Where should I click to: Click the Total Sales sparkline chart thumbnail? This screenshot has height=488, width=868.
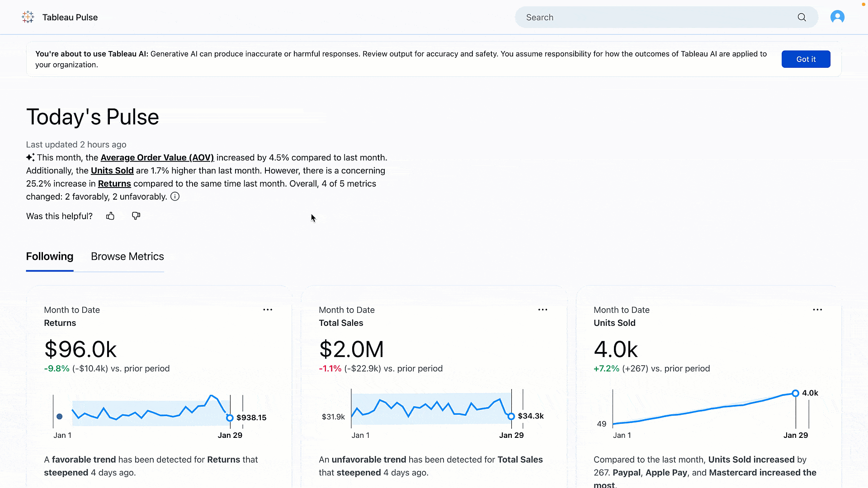432,413
